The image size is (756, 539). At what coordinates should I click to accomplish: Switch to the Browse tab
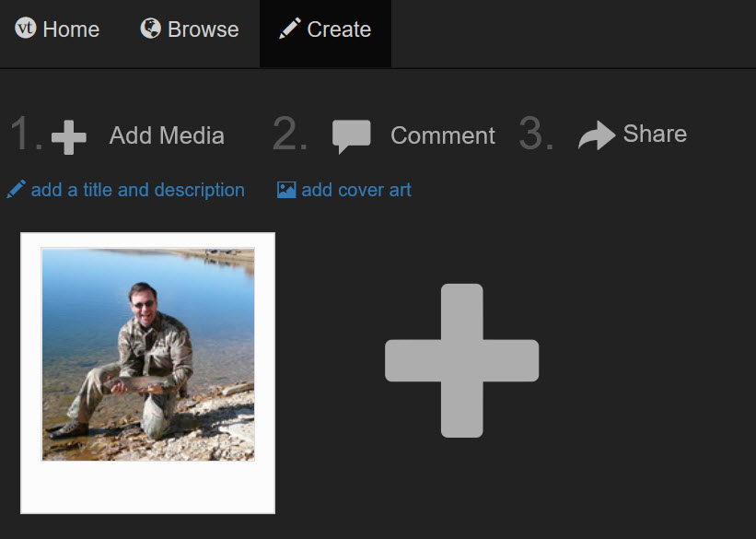click(203, 29)
